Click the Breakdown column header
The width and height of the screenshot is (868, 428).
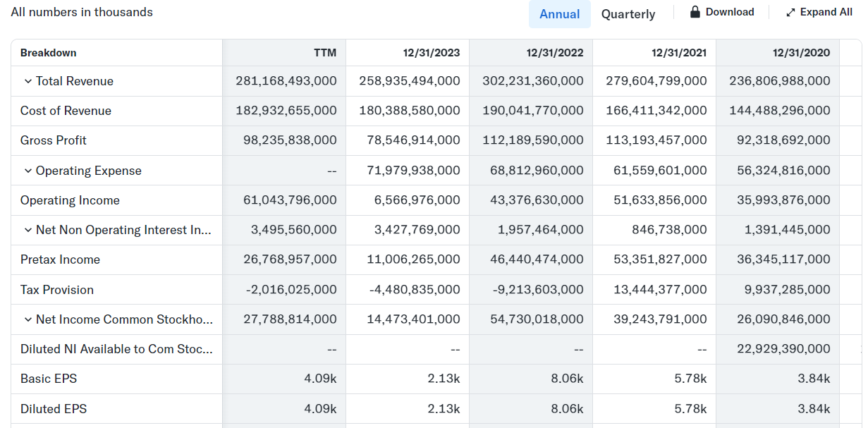pyautogui.click(x=49, y=53)
